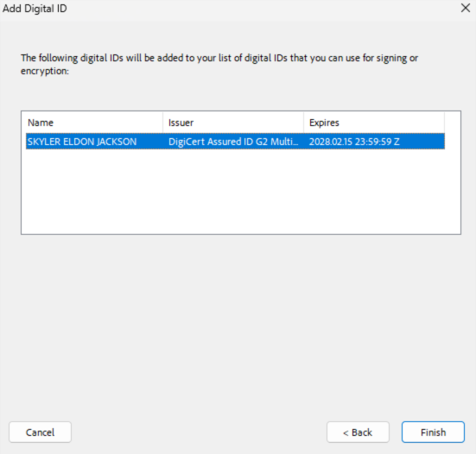The height and width of the screenshot is (454, 476).
Task: Click the DigiCert Assured ID G2 issuer cell
Action: (233, 142)
